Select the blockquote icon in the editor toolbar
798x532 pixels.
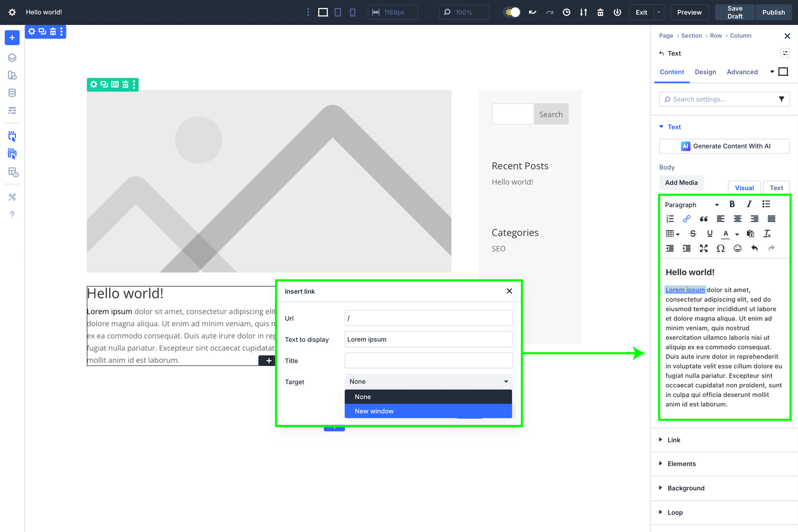coord(703,219)
